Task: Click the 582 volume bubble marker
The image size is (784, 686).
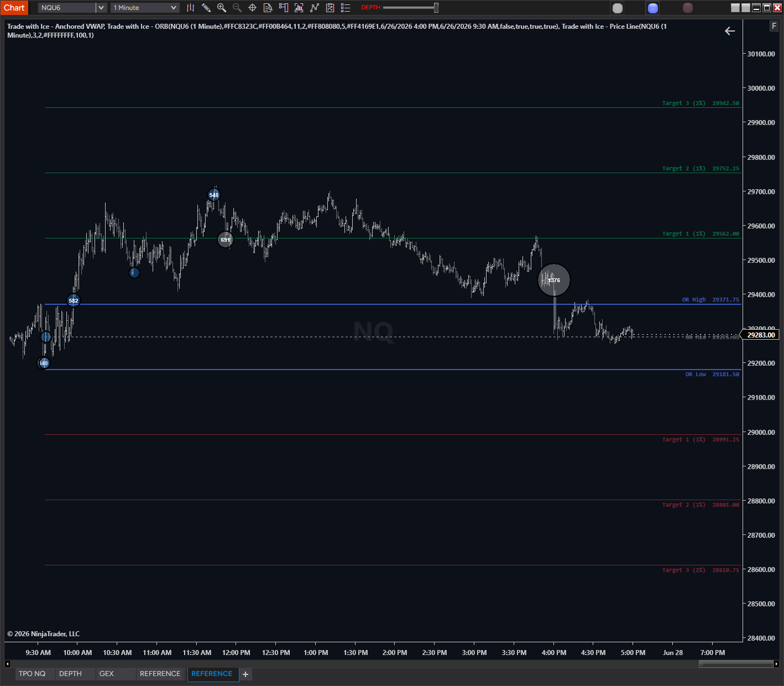Action: pos(74,300)
